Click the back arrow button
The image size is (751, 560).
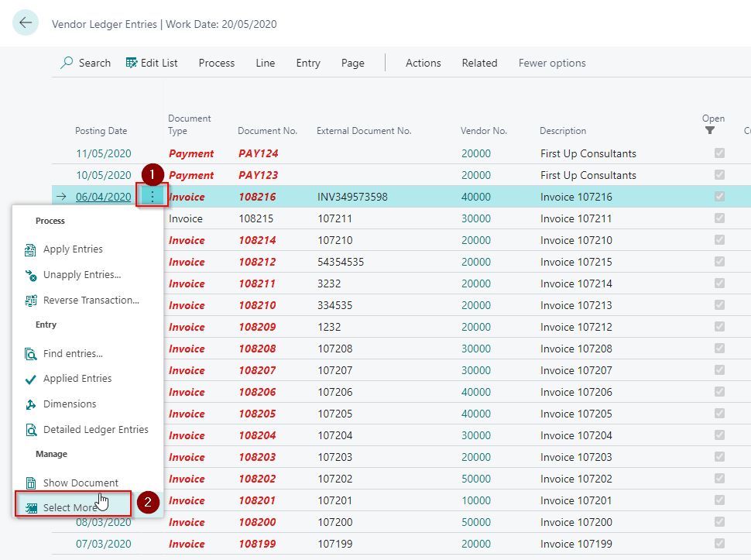pyautogui.click(x=26, y=23)
